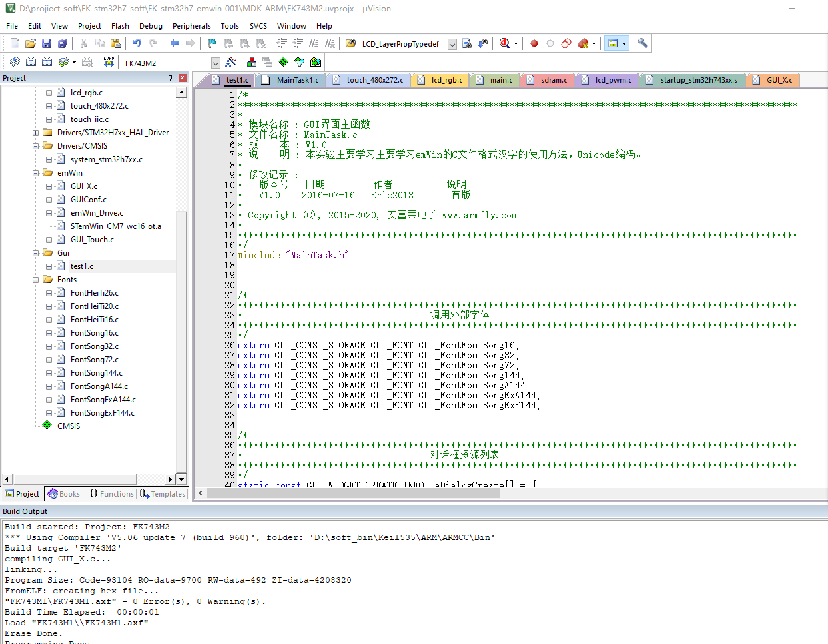Open the SVCS menu
Screen dimensions: 828x644
pos(258,26)
